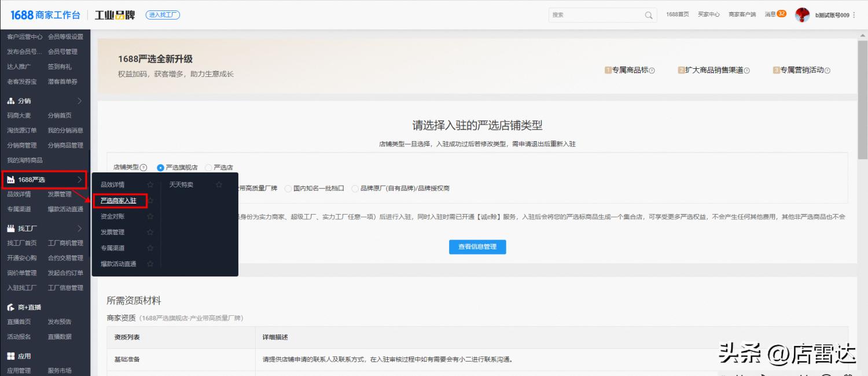This screenshot has height=376, width=868.
Task: Click the blue 查看信息管理 button
Action: point(477,247)
